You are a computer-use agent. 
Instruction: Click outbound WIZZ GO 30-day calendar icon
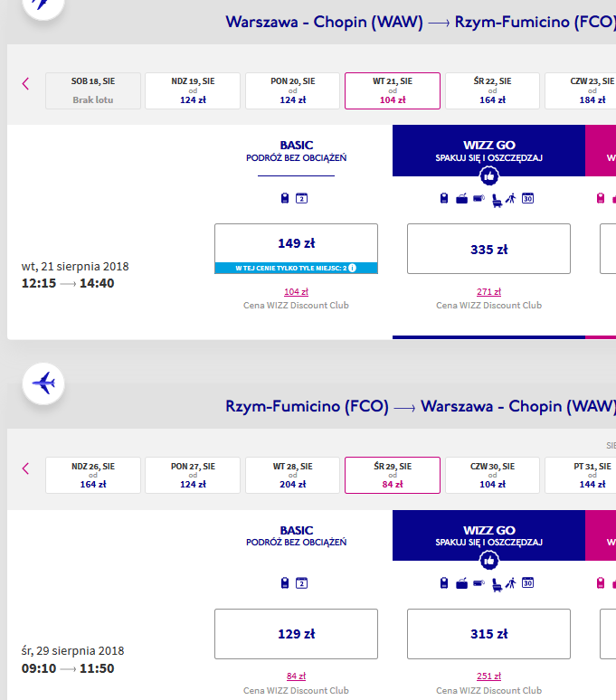pos(527,198)
